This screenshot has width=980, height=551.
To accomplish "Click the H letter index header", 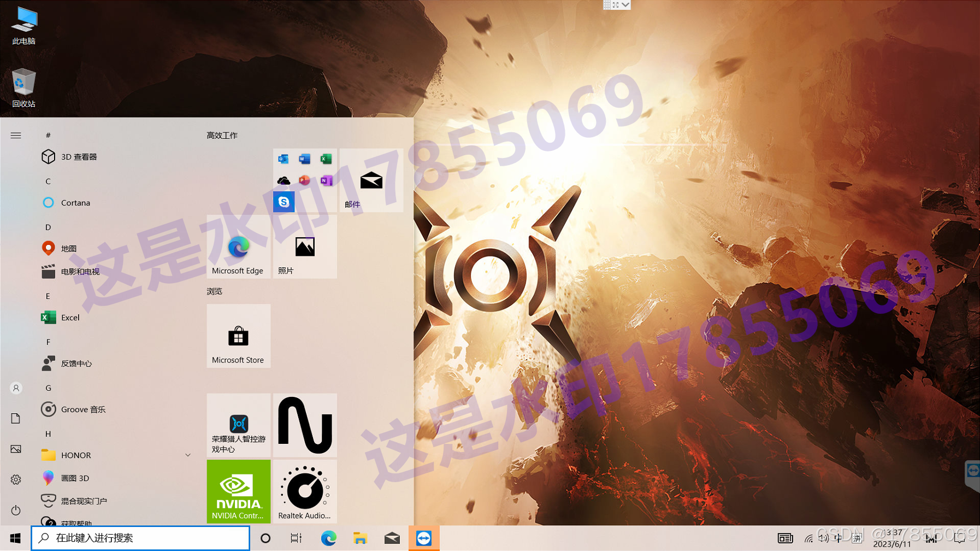I will click(48, 433).
